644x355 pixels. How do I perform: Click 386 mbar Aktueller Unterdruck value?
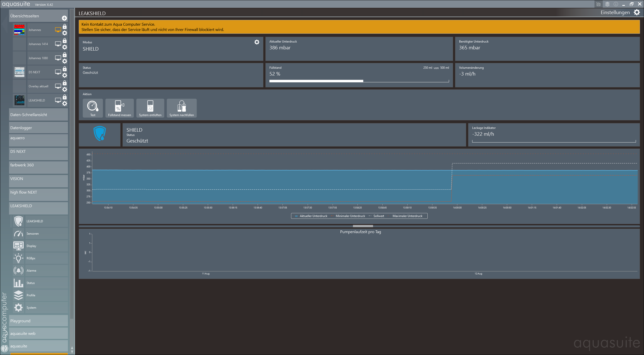(280, 48)
